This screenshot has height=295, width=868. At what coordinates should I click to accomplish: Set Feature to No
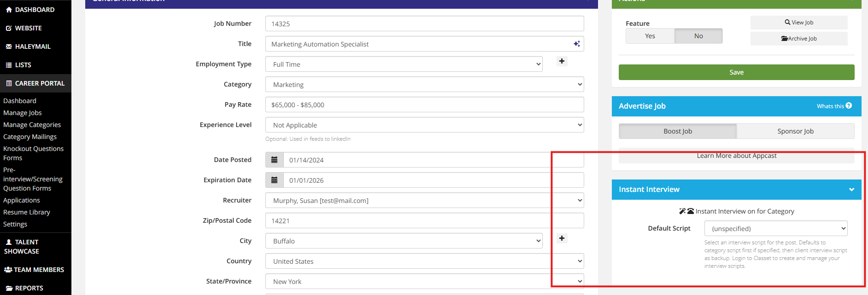(x=698, y=36)
